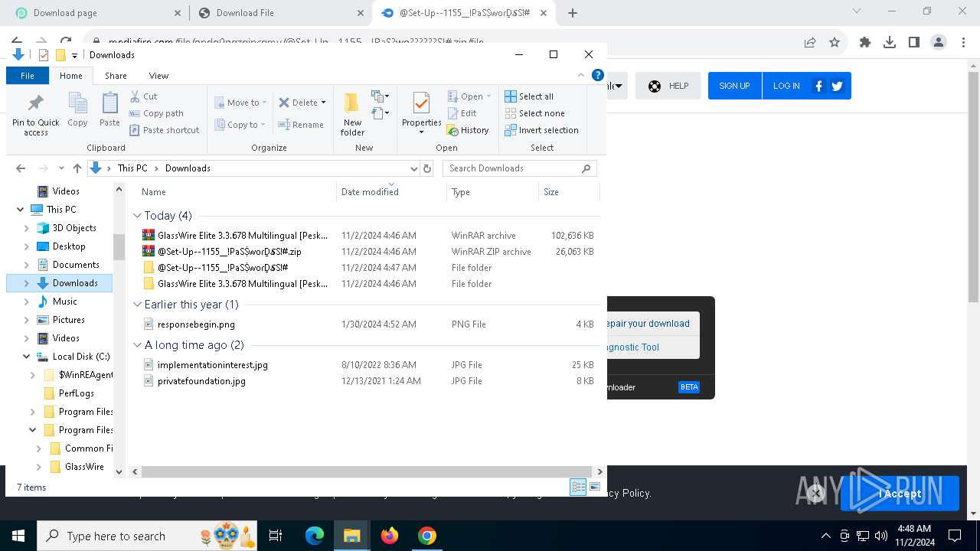Click LOG IN on MediaFire page
Viewport: 980px width, 551px height.
click(786, 86)
